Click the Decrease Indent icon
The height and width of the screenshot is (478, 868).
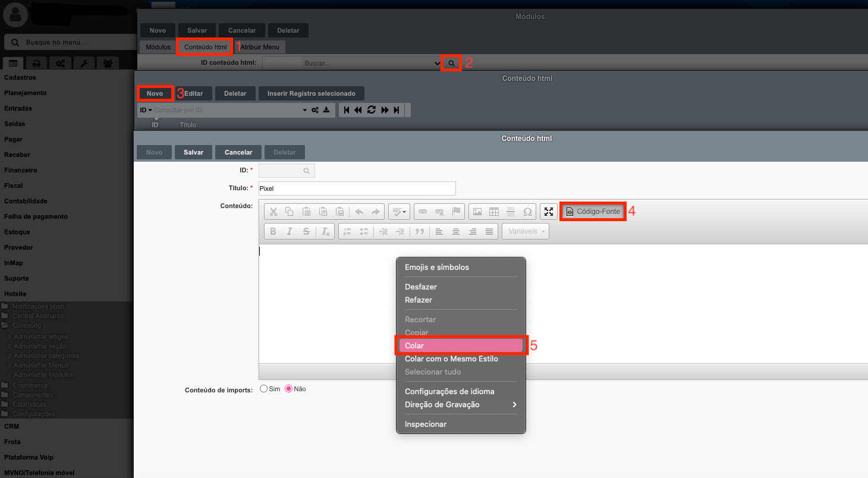pos(383,231)
